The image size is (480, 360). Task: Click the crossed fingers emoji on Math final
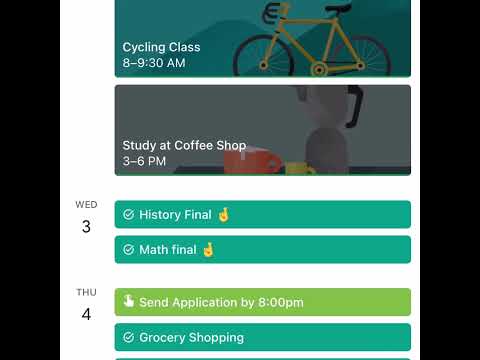click(x=208, y=249)
